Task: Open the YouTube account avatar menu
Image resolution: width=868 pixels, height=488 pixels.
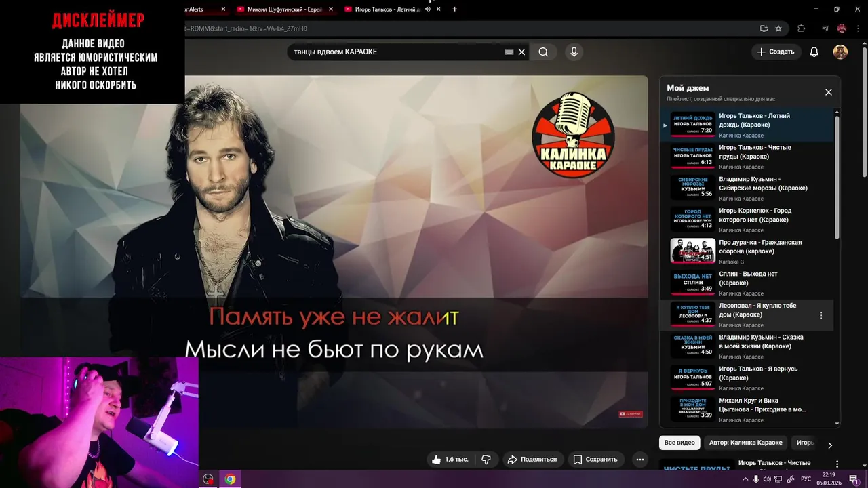Action: pos(840,52)
